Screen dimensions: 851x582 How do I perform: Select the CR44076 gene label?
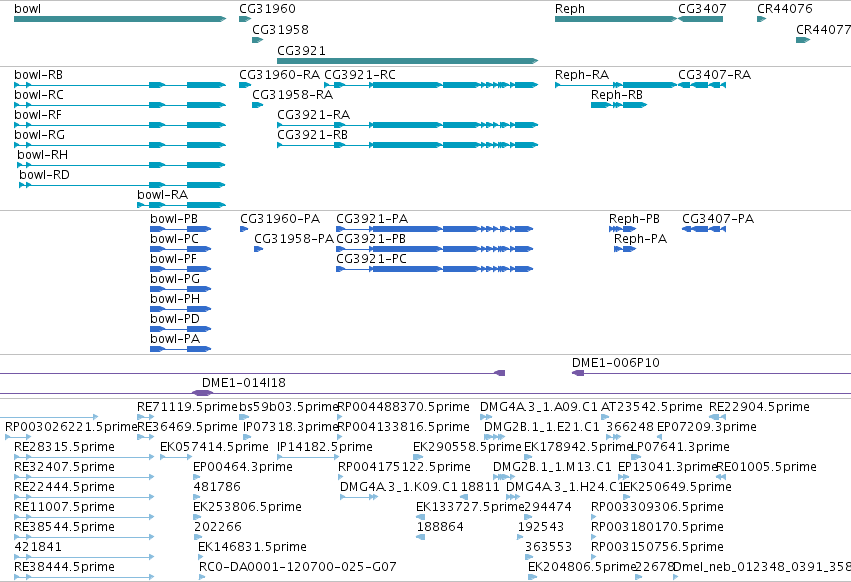coord(785,9)
